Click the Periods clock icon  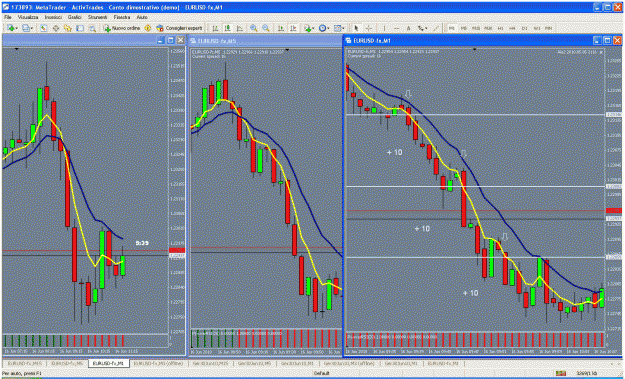322,28
